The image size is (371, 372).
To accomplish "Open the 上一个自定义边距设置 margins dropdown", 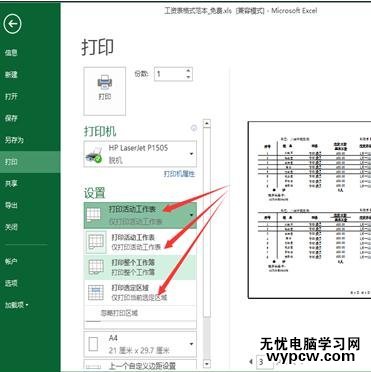I will (x=140, y=365).
